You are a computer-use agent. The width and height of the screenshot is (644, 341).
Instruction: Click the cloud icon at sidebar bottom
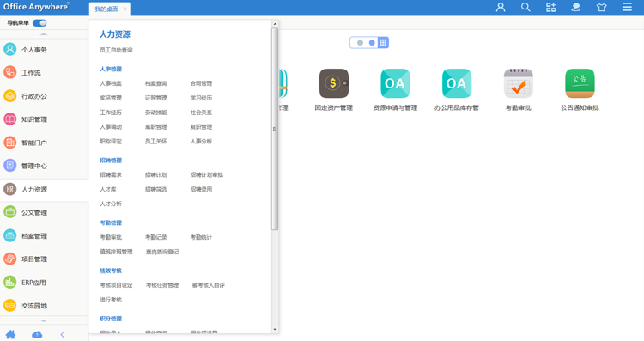[x=37, y=334]
